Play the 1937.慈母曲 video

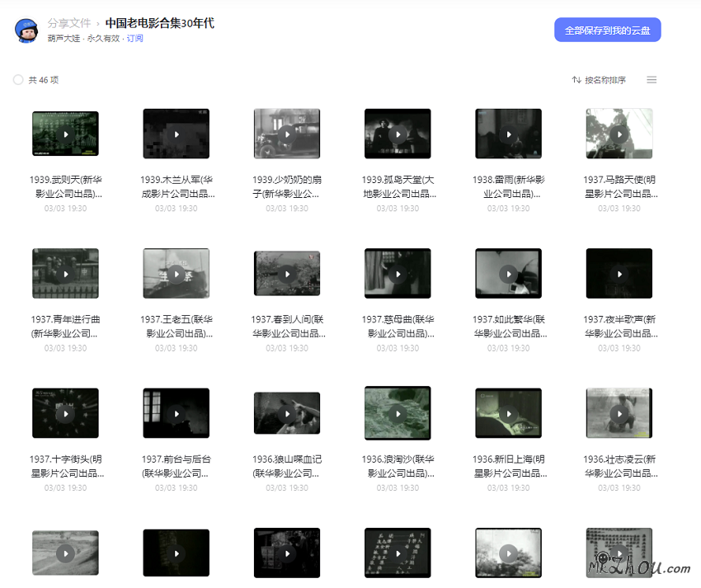pos(398,273)
